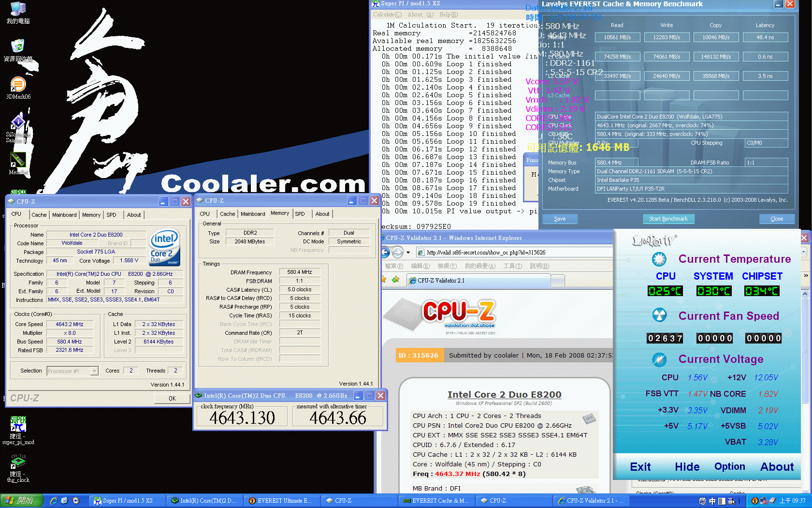This screenshot has width=812, height=508.
Task: Select the MemSet desktop icon
Action: click(18, 164)
